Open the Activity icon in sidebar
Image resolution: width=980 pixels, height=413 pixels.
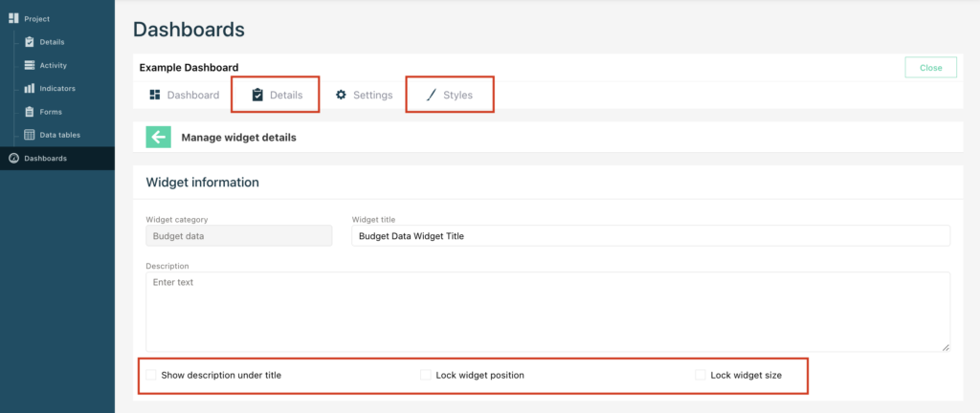(x=30, y=65)
